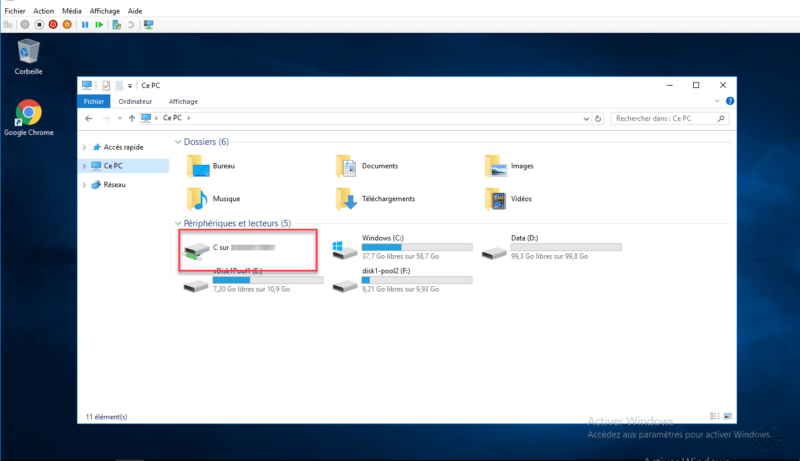Screen dimensions: 800x461
Task: Switch to large icons view in status bar
Action: (x=728, y=417)
